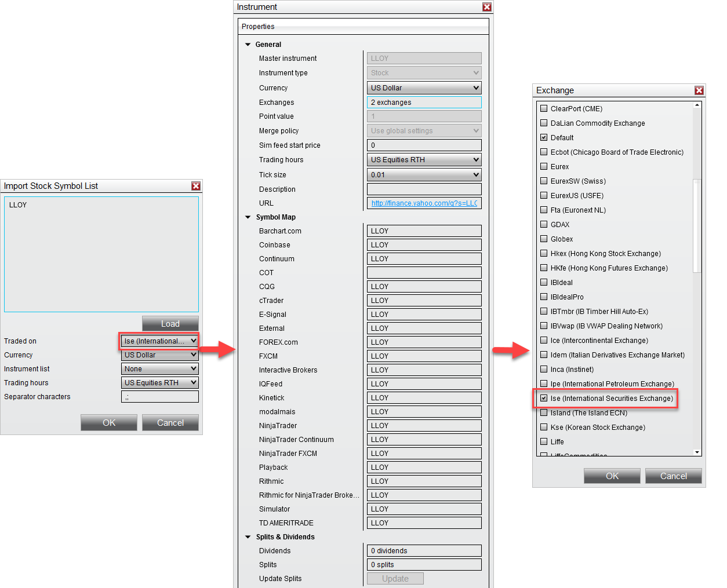Click the Exchanges field showing 2 exchanges
The width and height of the screenshot is (727, 588).
pos(424,103)
